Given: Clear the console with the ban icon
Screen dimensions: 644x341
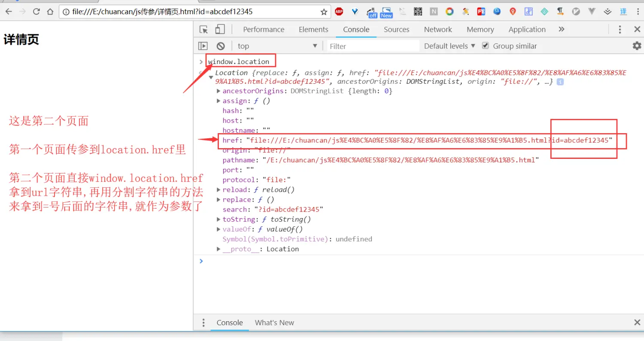Looking at the screenshot, I should [x=221, y=46].
